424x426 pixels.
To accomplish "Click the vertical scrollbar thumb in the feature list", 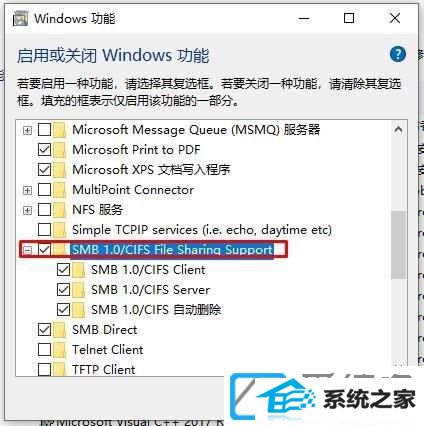I will click(x=399, y=244).
